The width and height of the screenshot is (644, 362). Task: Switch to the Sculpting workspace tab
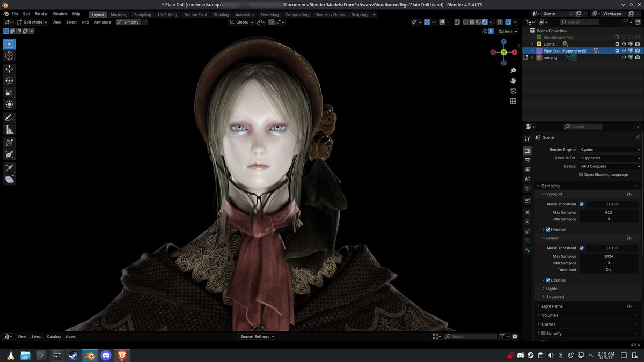142,14
